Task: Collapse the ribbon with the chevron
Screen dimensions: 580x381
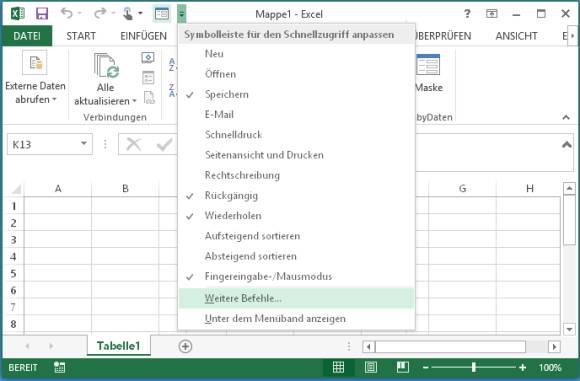Action: 566,117
